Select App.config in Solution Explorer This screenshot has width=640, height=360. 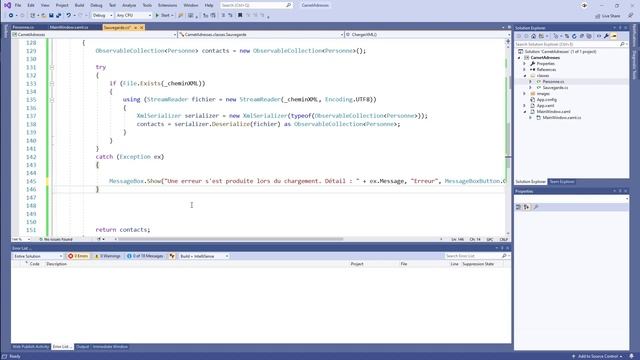click(x=546, y=100)
